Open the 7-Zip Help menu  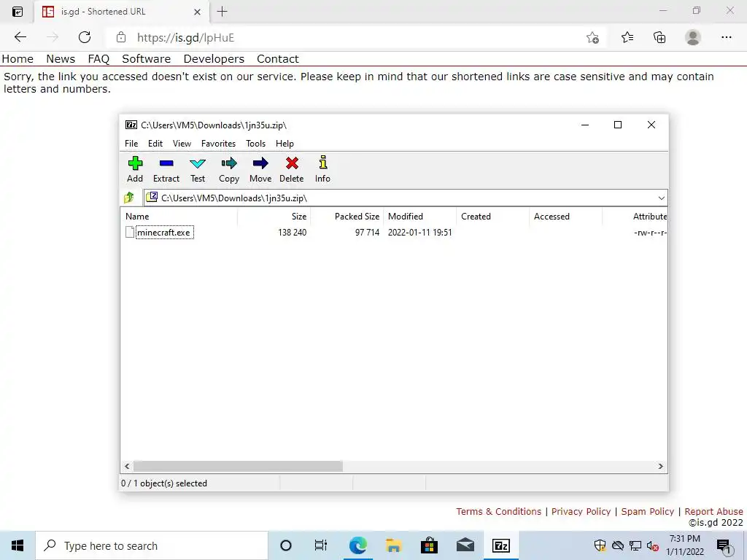coord(285,144)
